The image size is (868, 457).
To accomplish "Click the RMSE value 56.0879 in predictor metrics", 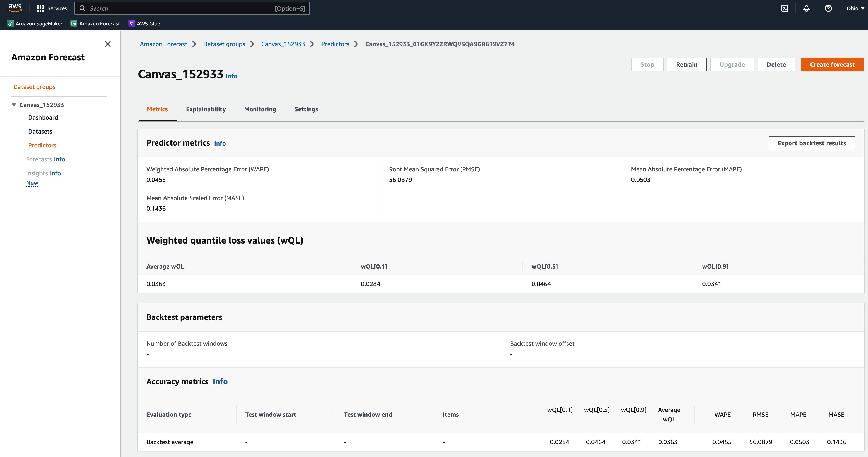I will point(400,180).
